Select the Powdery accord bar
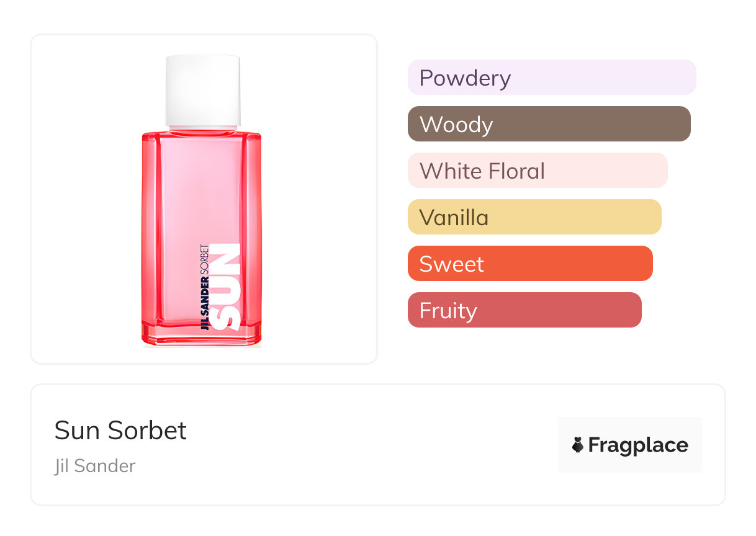Screen dimensions: 756x536 (x=551, y=78)
